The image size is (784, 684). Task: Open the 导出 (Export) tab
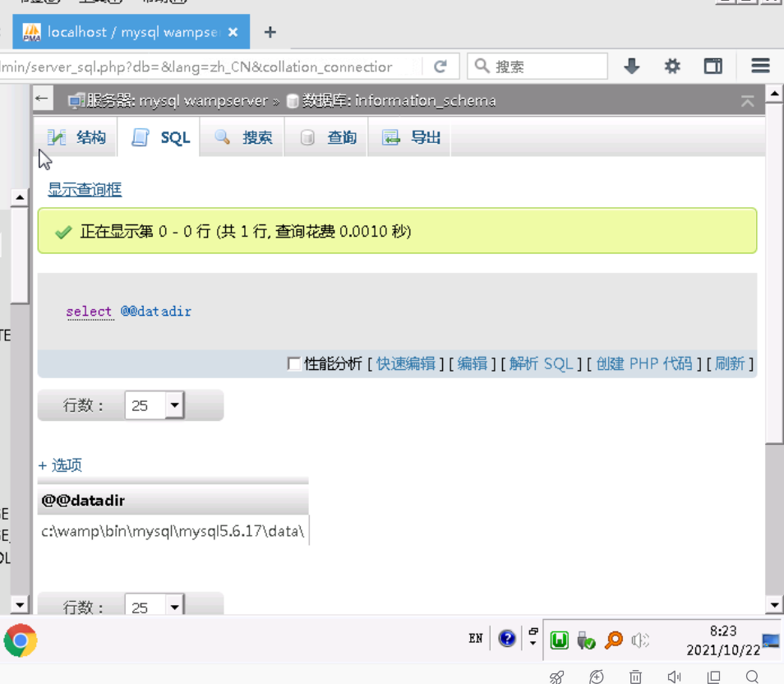coord(410,137)
